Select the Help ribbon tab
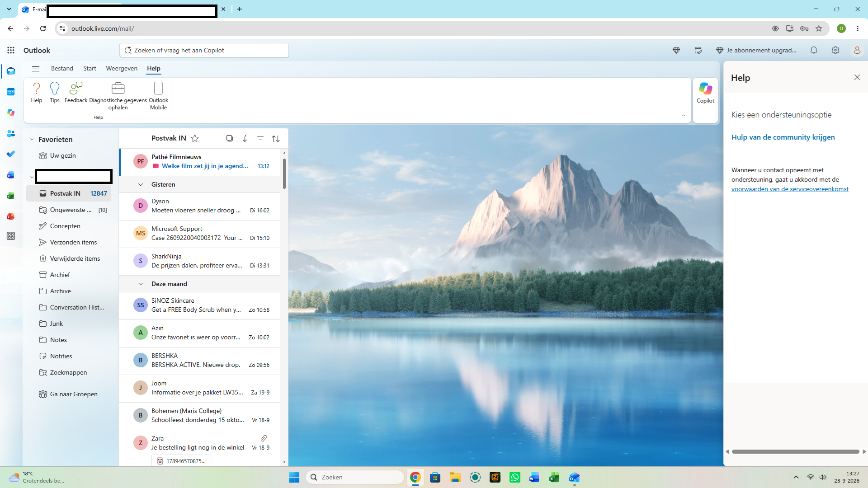Viewport: 868px width, 488px height. pyautogui.click(x=154, y=68)
